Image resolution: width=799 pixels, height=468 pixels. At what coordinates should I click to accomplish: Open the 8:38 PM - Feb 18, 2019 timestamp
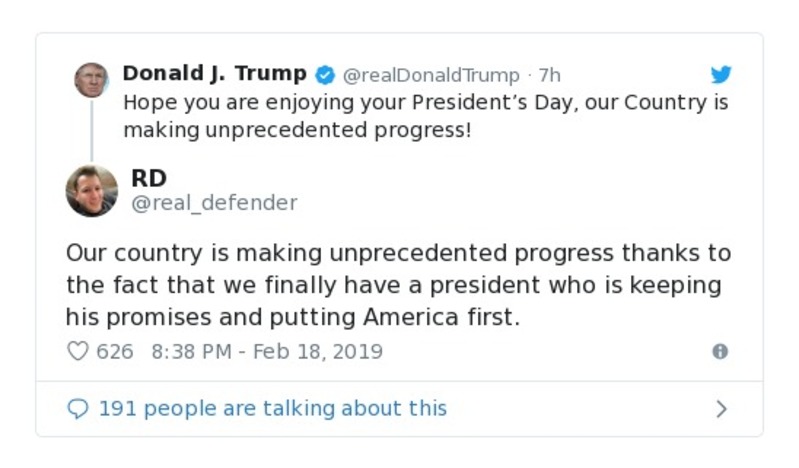pyautogui.click(x=267, y=352)
